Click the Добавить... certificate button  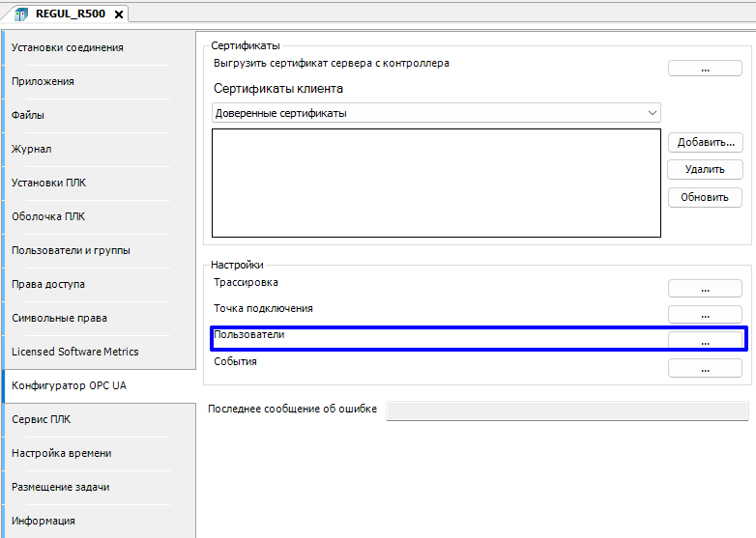click(705, 142)
